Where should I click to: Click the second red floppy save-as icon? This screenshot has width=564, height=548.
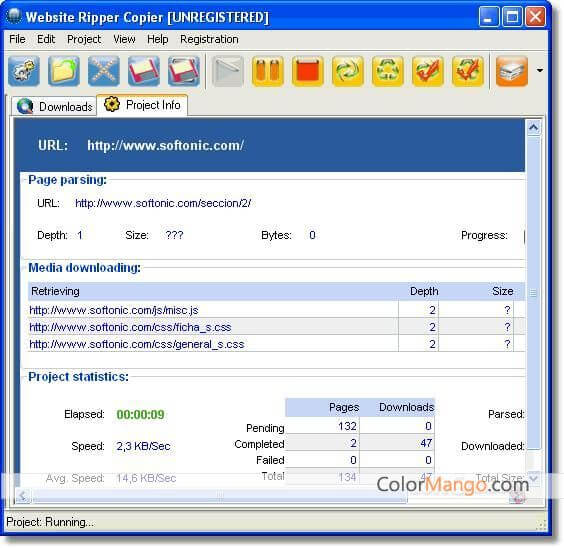(184, 71)
